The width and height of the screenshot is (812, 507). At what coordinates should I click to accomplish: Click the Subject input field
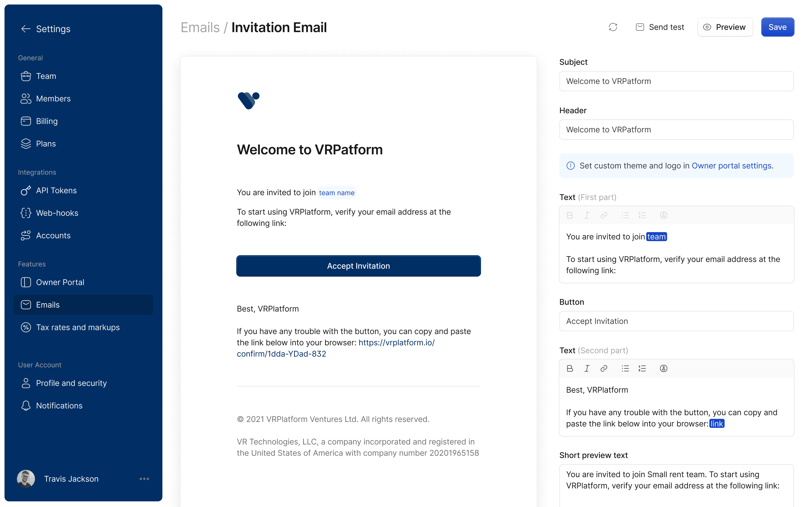point(676,81)
